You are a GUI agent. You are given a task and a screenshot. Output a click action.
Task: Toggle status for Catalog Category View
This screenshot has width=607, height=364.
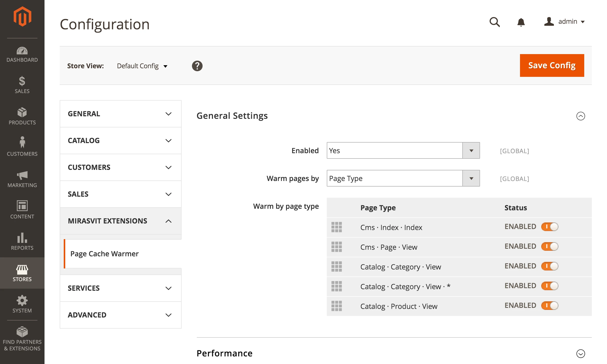[x=550, y=266]
